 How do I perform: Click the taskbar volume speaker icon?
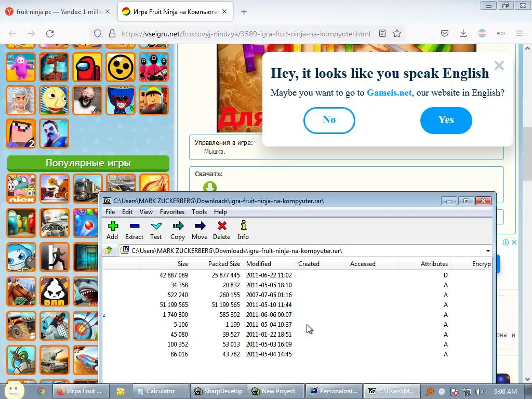click(480, 392)
